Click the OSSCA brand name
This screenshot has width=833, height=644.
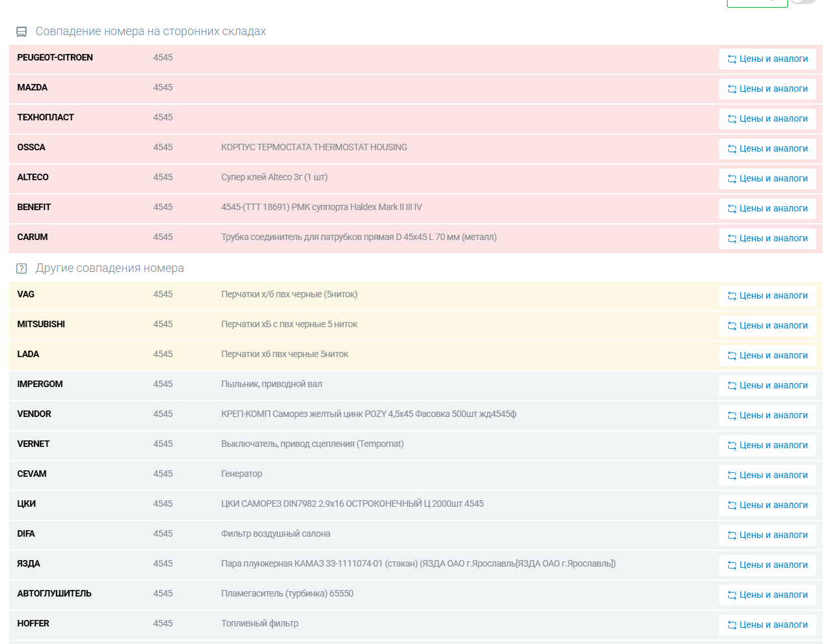click(x=31, y=148)
